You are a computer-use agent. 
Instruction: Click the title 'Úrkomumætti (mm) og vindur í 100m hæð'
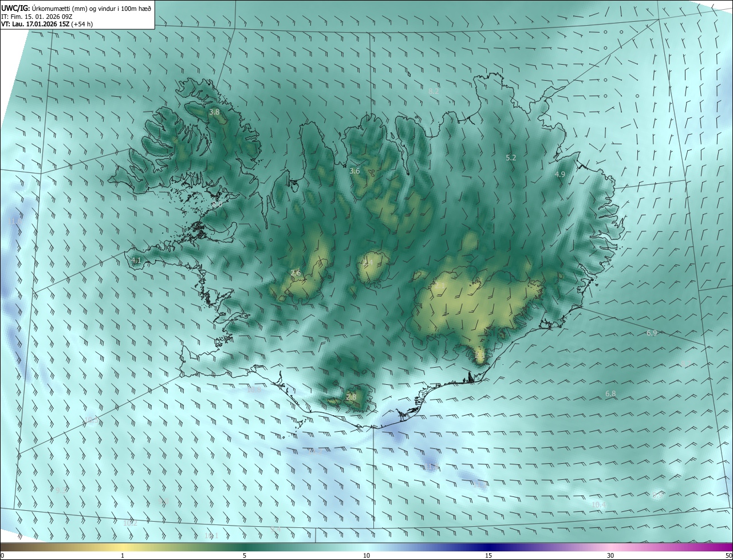(x=92, y=8)
